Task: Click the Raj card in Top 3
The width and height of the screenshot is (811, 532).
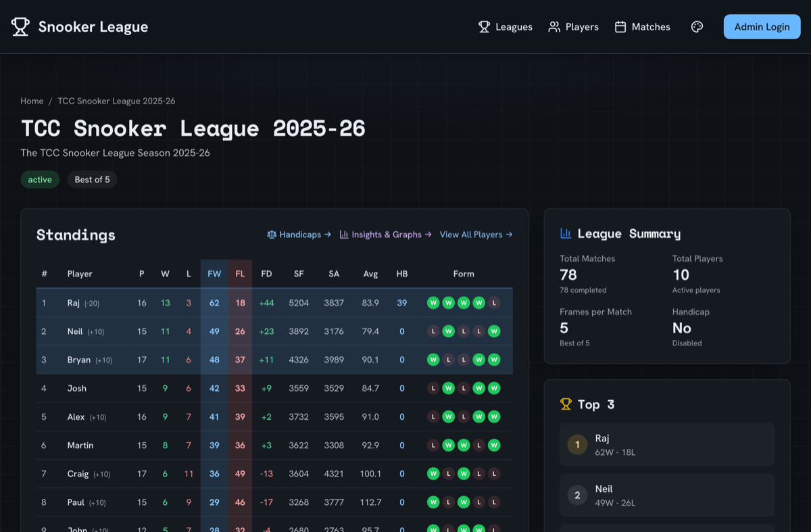Action: pos(667,445)
